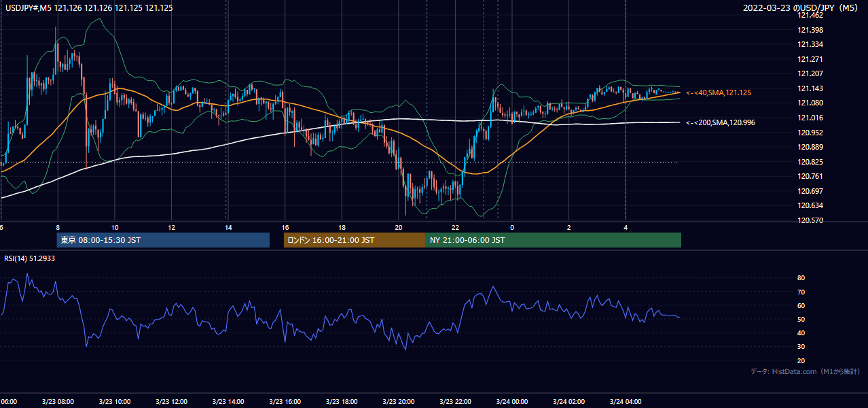
Task: Click the 3/24 02:00 date label
Action: pyautogui.click(x=568, y=401)
